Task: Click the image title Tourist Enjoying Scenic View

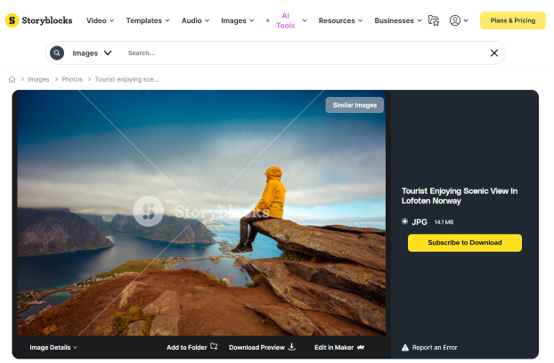Action: pyautogui.click(x=459, y=196)
